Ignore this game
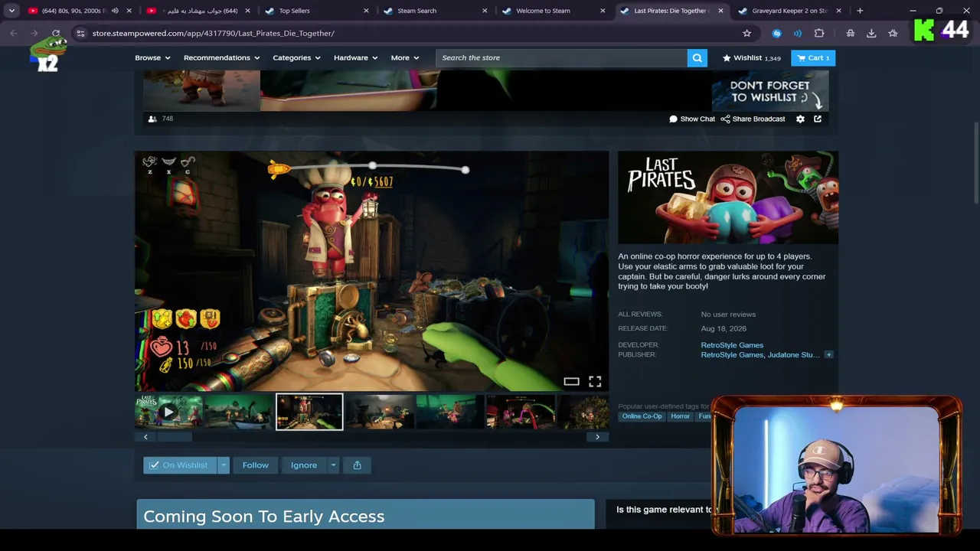980x551 pixels. coord(304,465)
